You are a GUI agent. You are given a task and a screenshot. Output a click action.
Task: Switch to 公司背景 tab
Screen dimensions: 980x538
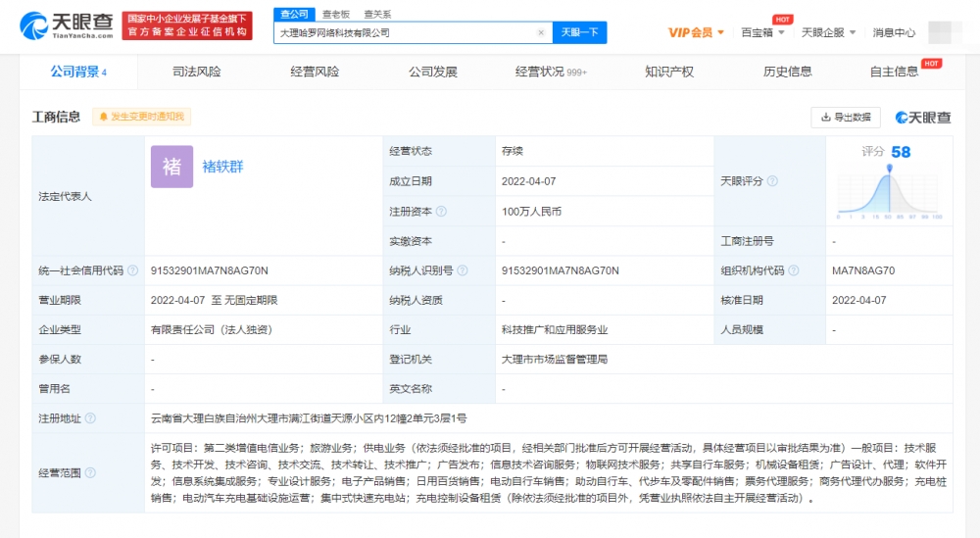click(x=78, y=72)
